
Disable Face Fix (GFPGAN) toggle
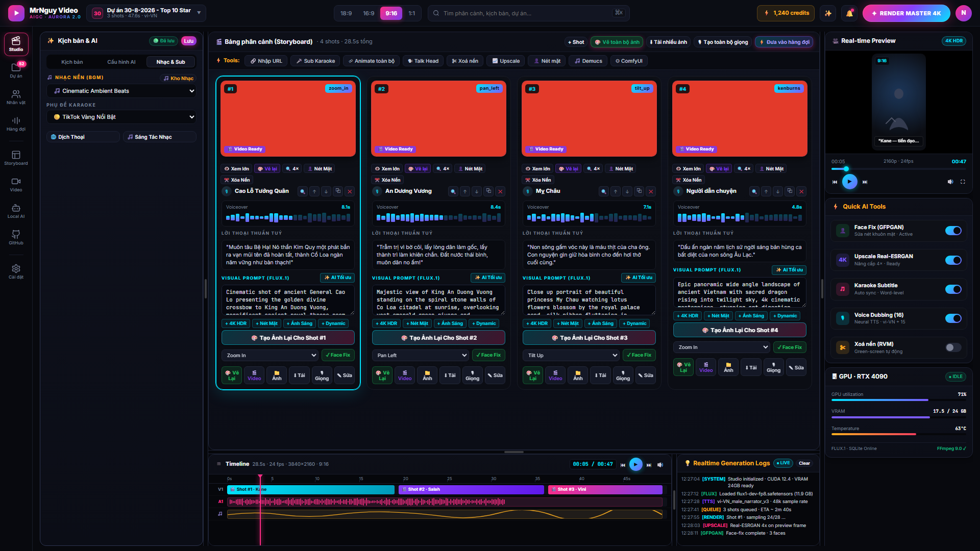pos(953,231)
